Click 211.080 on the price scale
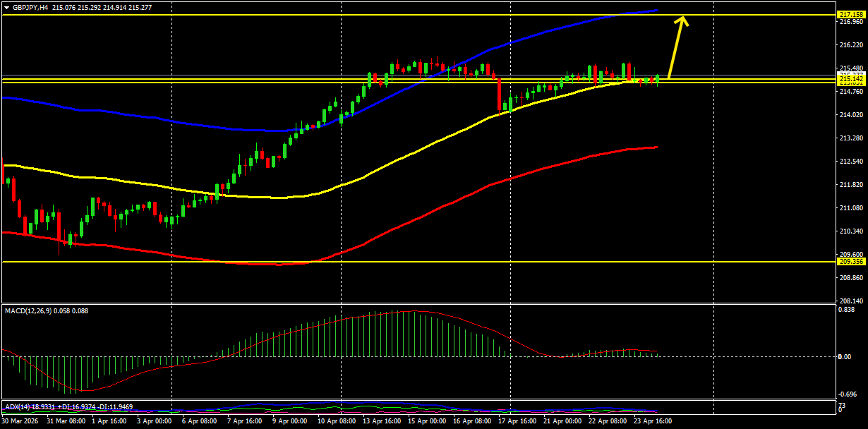The width and height of the screenshot is (868, 429). (852, 208)
